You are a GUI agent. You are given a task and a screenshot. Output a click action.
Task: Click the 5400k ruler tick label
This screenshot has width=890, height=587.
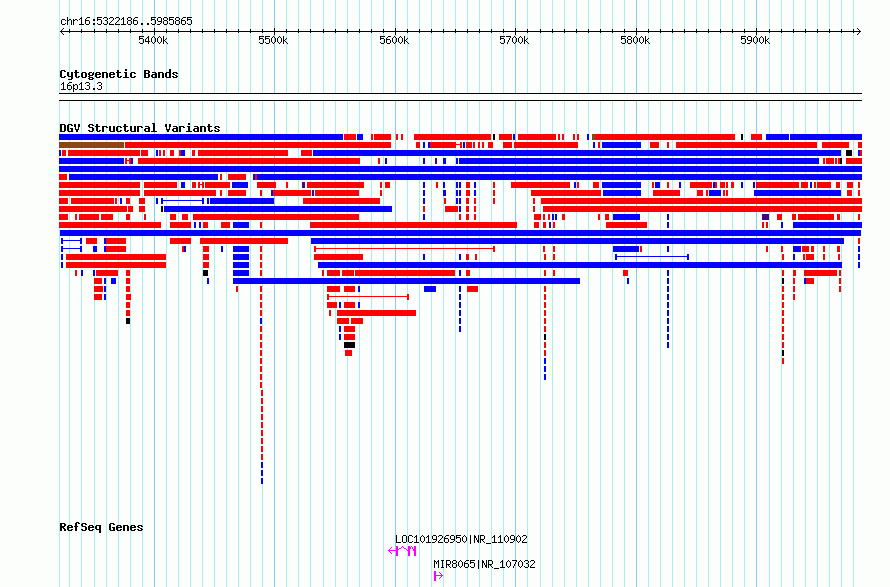pos(153,40)
